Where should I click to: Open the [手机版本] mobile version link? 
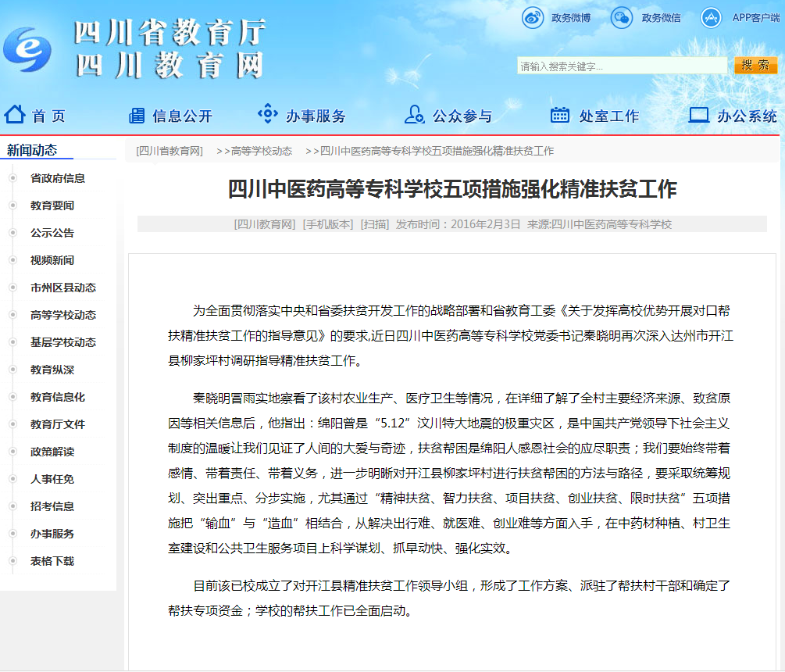[328, 224]
